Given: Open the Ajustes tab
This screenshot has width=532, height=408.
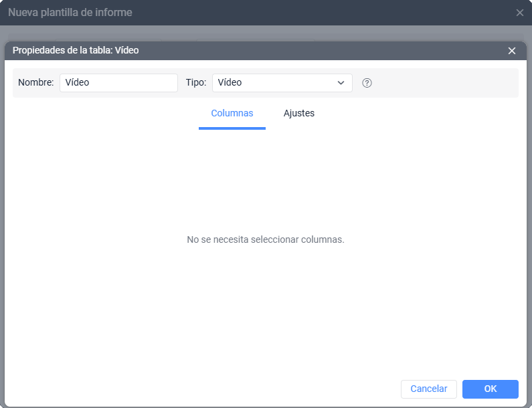Looking at the screenshot, I should pos(299,113).
